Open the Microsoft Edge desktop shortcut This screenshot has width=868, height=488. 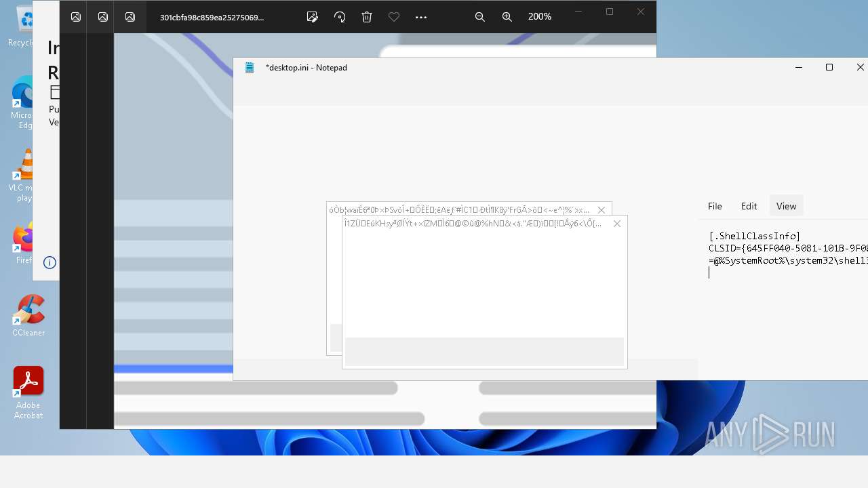click(x=22, y=103)
